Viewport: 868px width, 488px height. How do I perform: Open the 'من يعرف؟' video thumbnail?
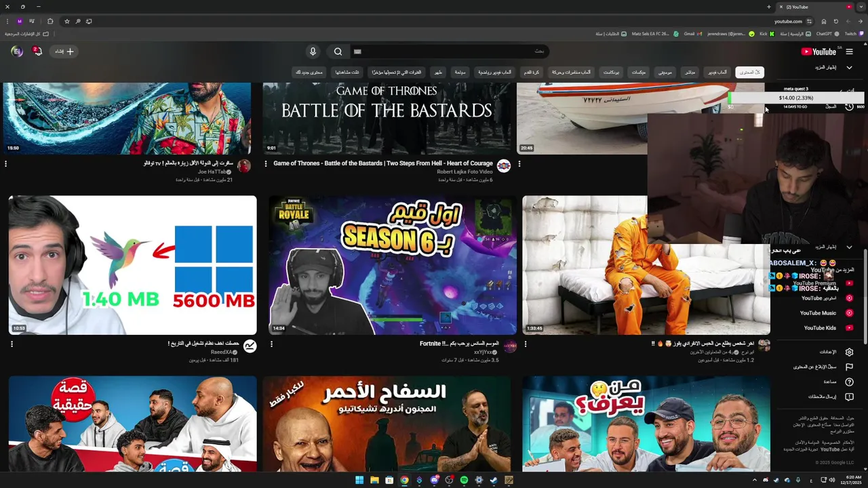point(646,424)
